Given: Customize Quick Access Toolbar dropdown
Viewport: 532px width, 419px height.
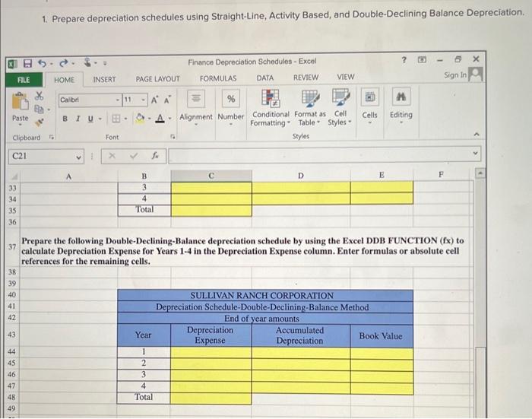Looking at the screenshot, I should tap(105, 63).
